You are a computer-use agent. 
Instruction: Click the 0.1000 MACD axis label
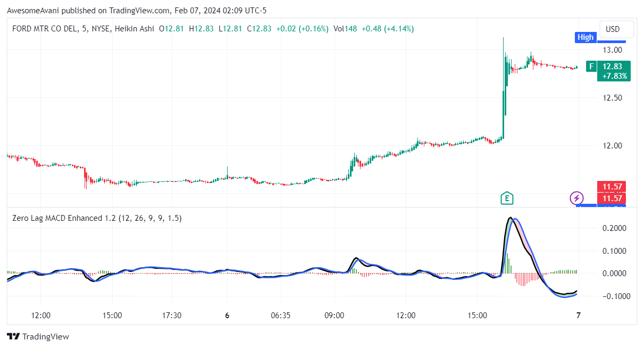coord(614,251)
